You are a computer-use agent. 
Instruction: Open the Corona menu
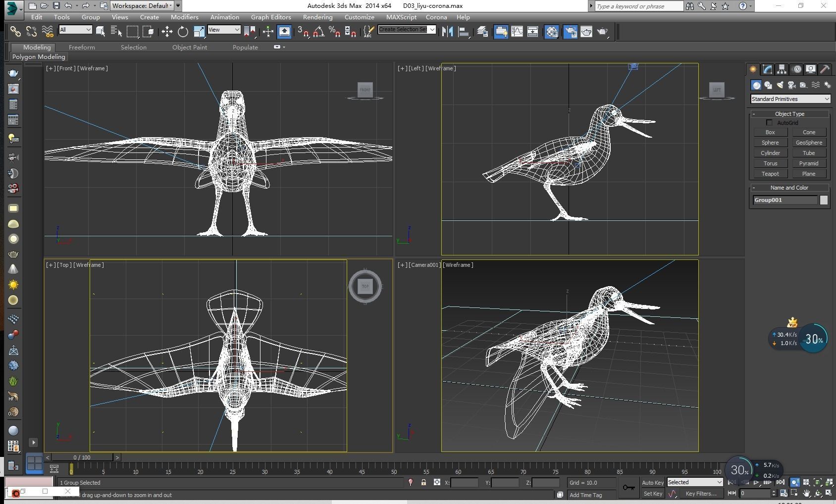[x=436, y=17]
